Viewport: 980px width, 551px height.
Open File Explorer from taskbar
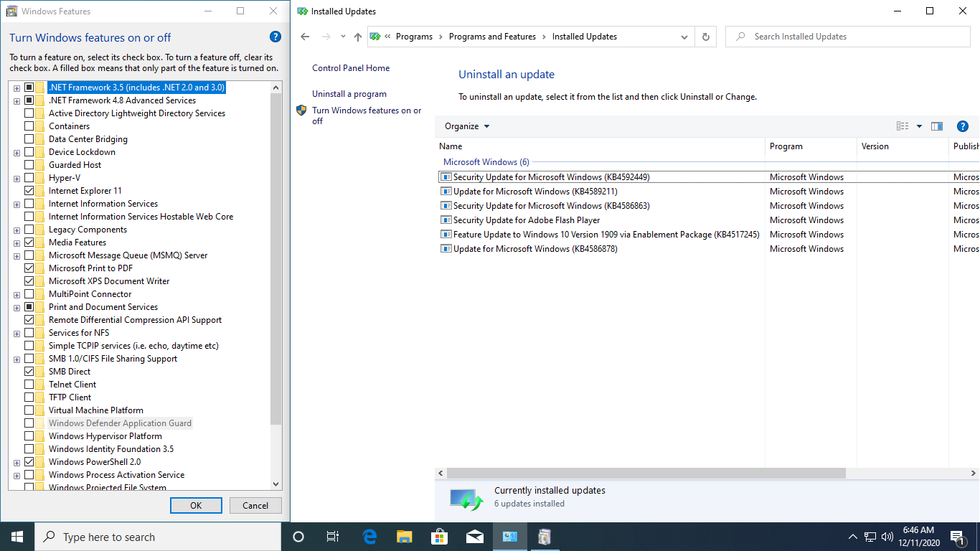tap(405, 537)
